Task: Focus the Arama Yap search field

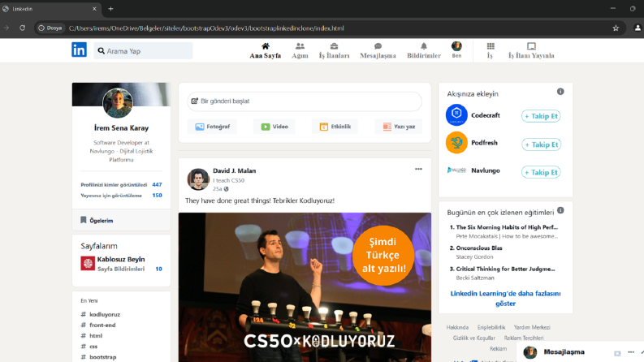Action: point(144,51)
